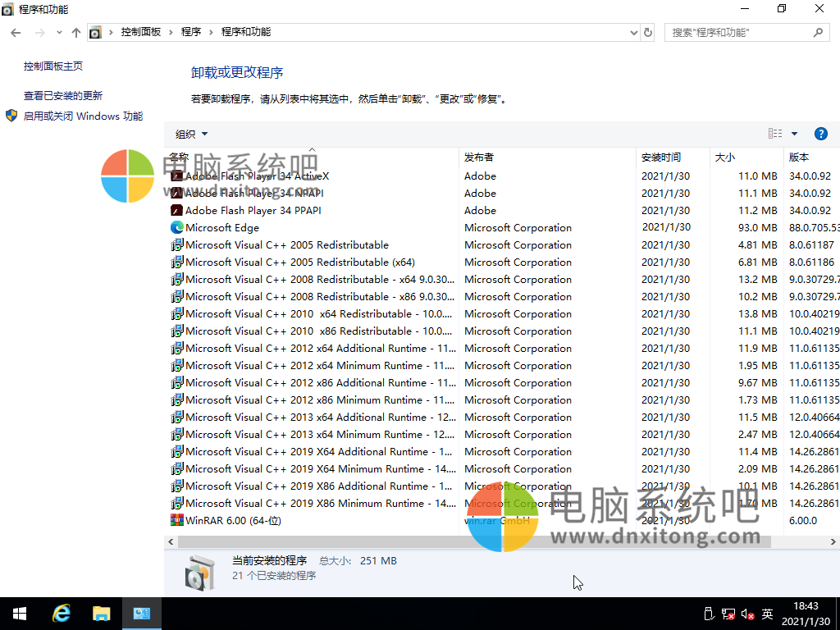840x630 pixels.
Task: Navigate to 控制面板 in the breadcrumb bar
Action: (142, 34)
